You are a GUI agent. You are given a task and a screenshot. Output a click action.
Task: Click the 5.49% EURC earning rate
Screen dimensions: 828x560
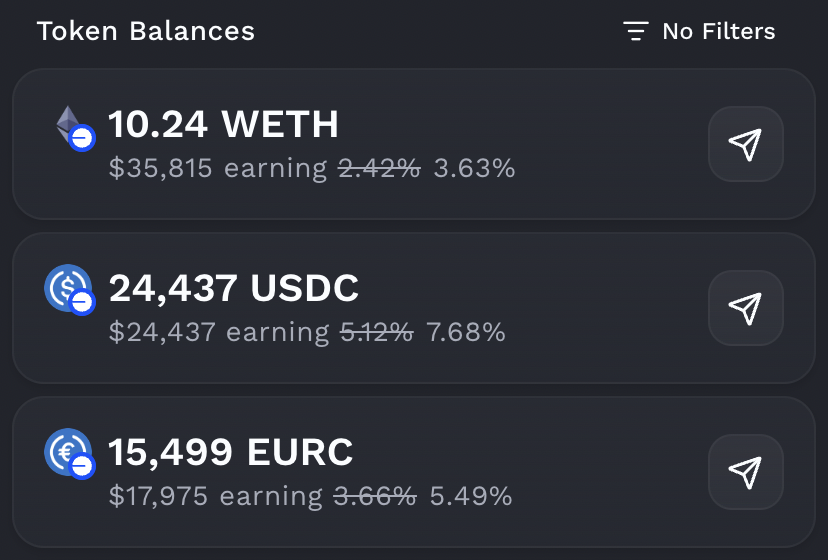coord(471,496)
